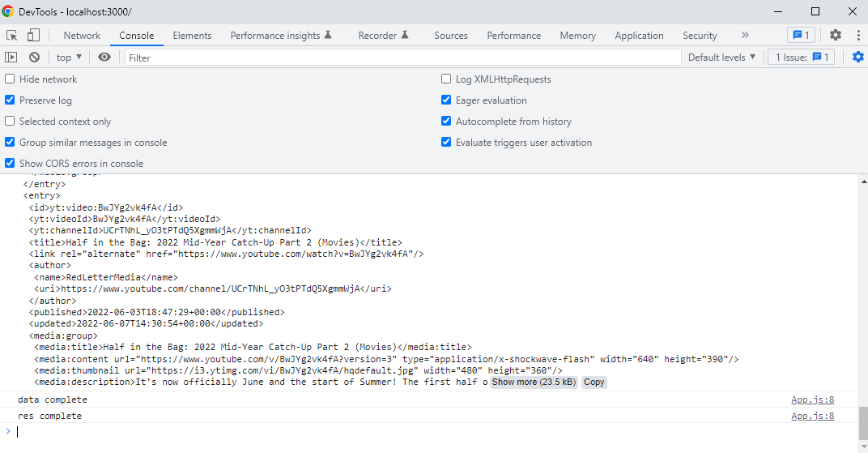868x453 pixels.
Task: Open App.js:8 link beside data complete
Action: tap(812, 400)
